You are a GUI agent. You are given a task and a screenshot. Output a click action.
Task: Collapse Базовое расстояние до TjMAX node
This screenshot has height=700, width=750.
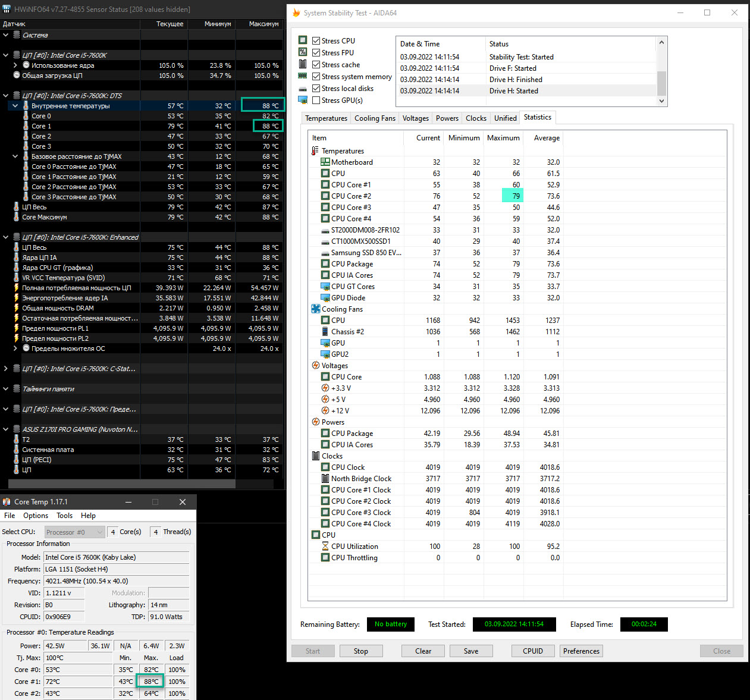click(15, 156)
